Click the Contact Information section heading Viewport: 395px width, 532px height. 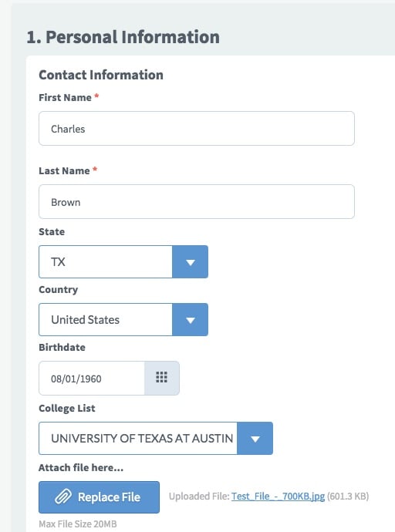click(101, 75)
